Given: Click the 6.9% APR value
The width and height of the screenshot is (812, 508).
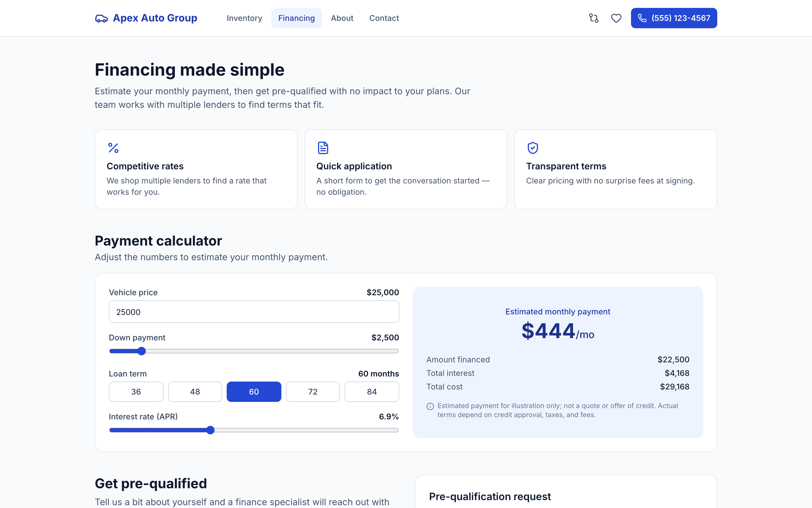Looking at the screenshot, I should [389, 417].
